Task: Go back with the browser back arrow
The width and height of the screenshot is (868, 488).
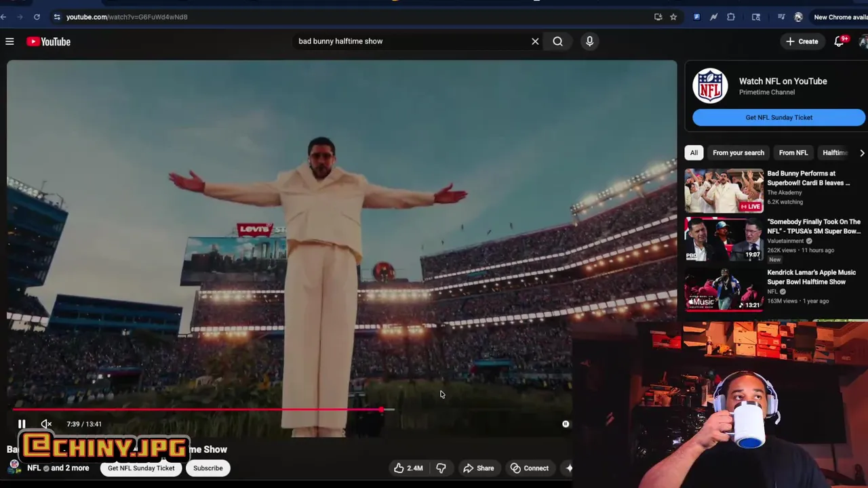Action: [x=3, y=17]
